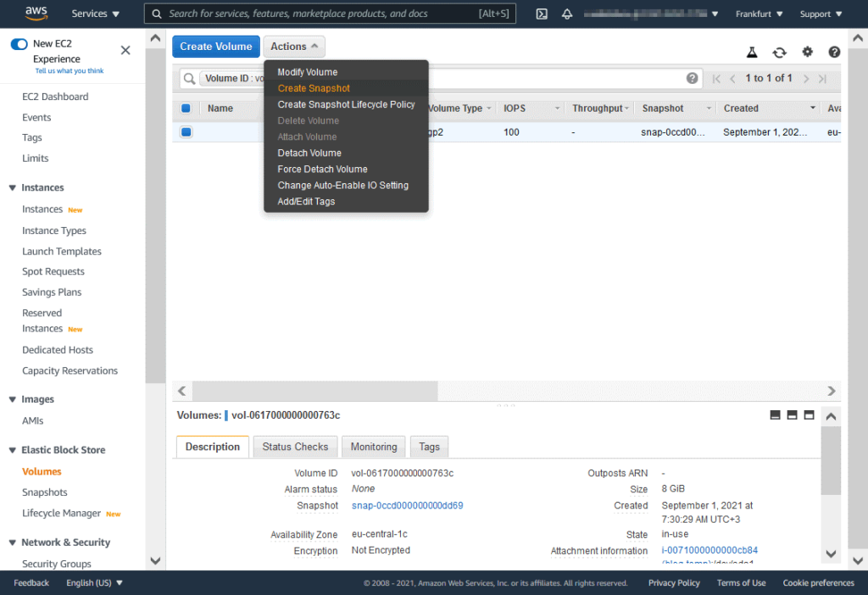Viewport: 868px width, 595px height.
Task: Refresh the volumes list with the refresh icon
Action: point(780,52)
